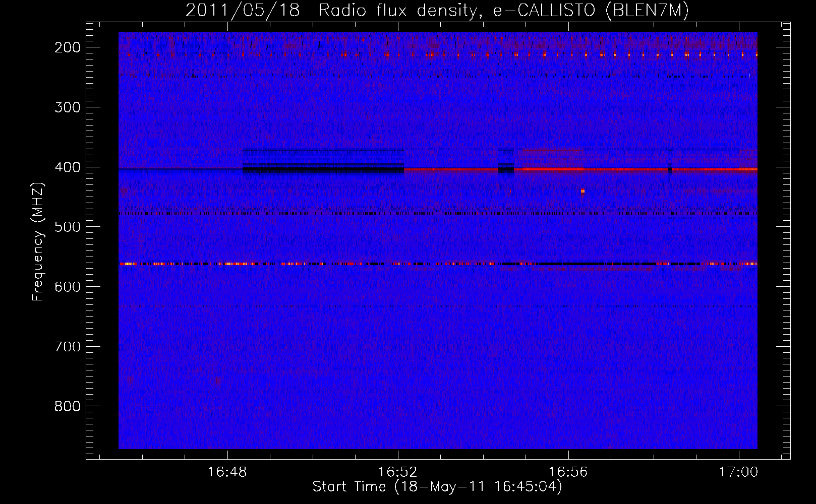Click the 800 frequency tick label
Screen dimensions: 816x504
[67, 406]
